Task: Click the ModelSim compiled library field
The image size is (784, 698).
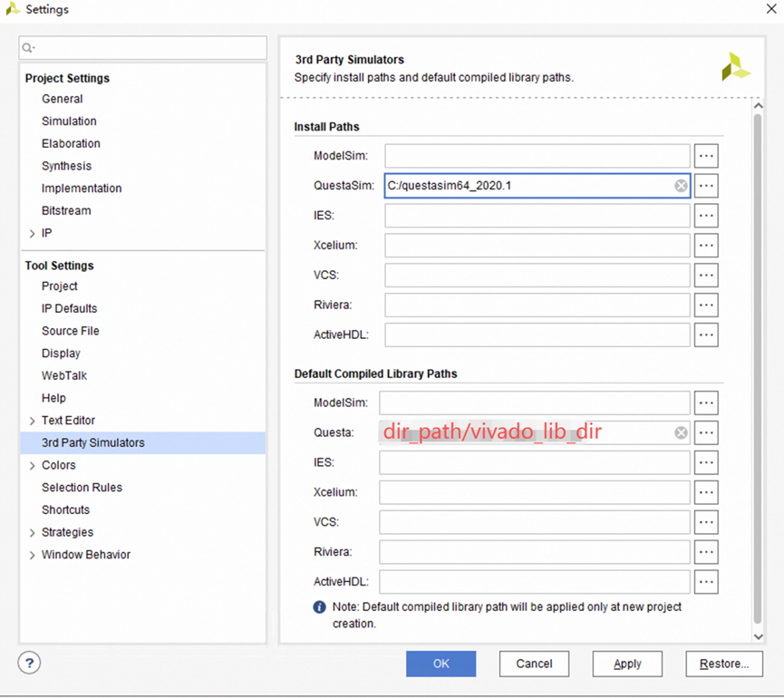Action: click(x=535, y=403)
